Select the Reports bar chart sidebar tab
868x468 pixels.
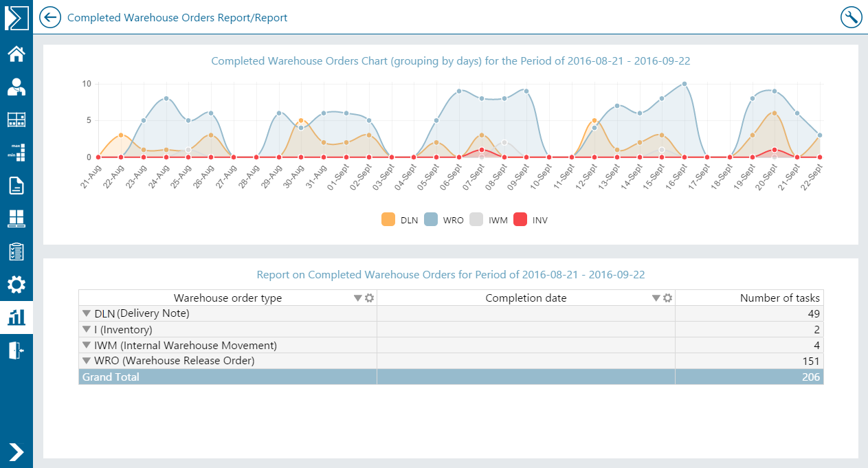point(16,317)
